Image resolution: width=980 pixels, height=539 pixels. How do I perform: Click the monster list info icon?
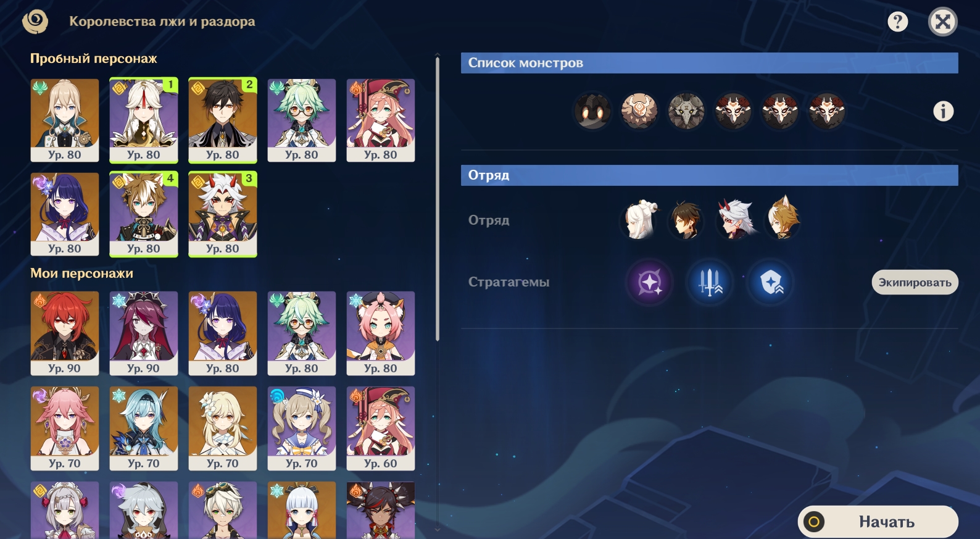(x=943, y=111)
